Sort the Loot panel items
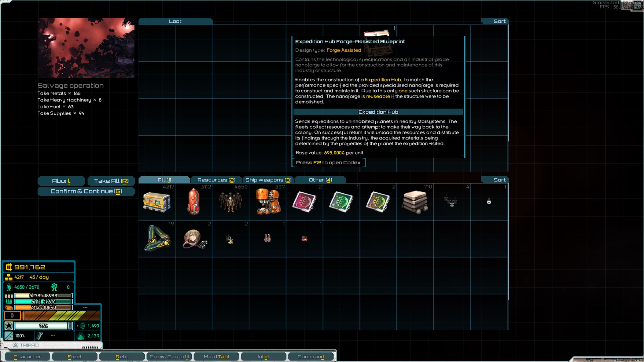644x362 pixels. (x=499, y=21)
